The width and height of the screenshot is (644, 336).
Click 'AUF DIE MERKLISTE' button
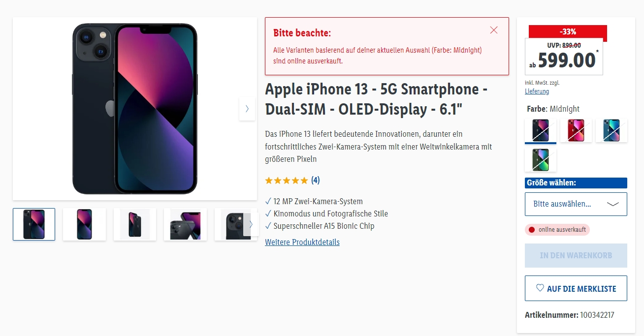576,288
